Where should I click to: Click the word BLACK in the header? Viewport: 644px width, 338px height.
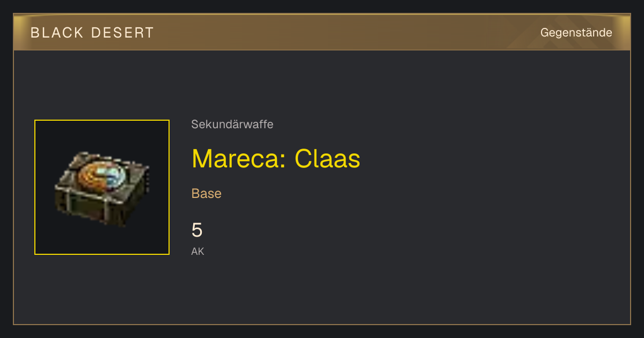(x=57, y=33)
